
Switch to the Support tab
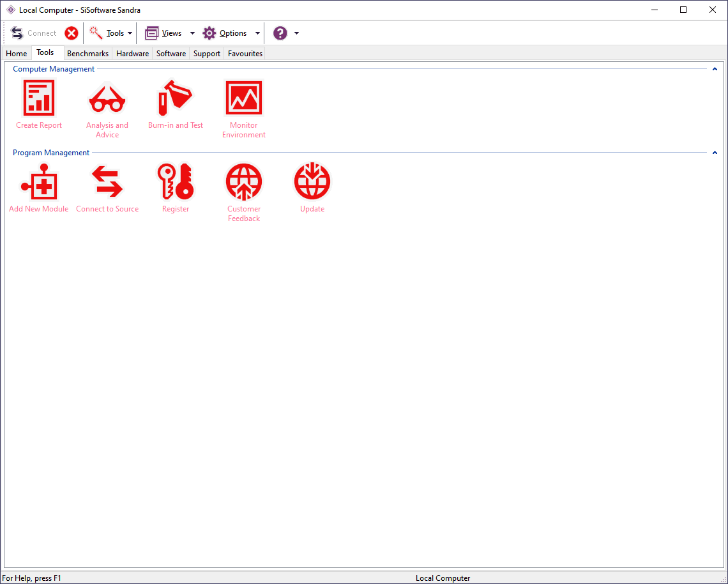pos(207,54)
